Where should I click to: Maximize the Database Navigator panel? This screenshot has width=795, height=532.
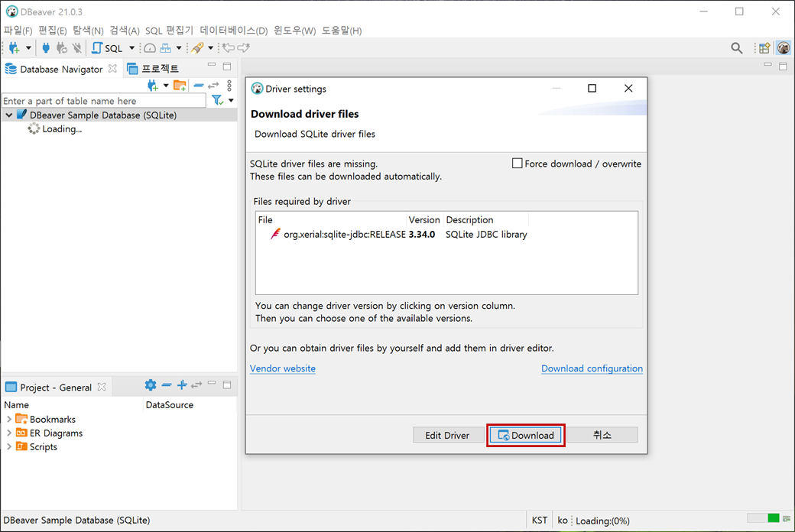pyautogui.click(x=227, y=66)
